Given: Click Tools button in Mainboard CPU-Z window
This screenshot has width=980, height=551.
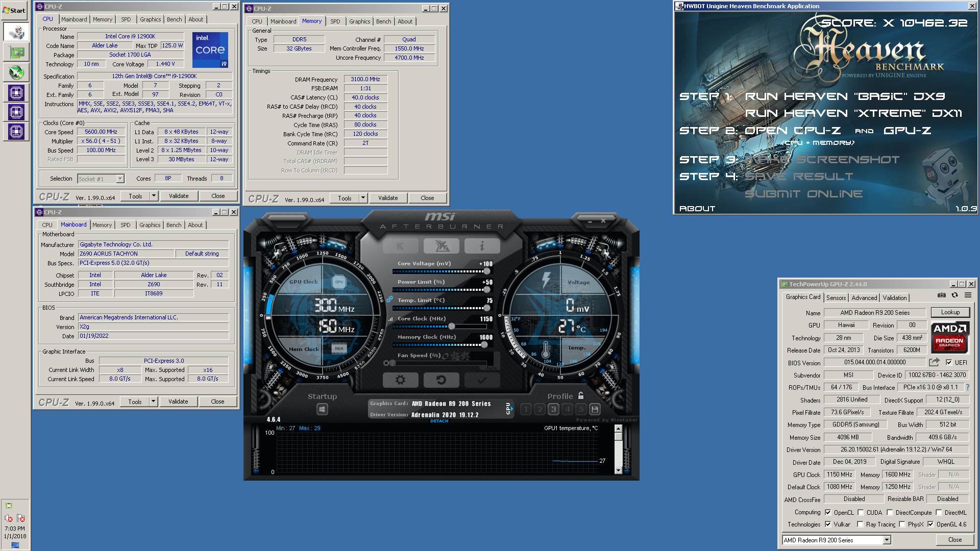Looking at the screenshot, I should tap(135, 402).
